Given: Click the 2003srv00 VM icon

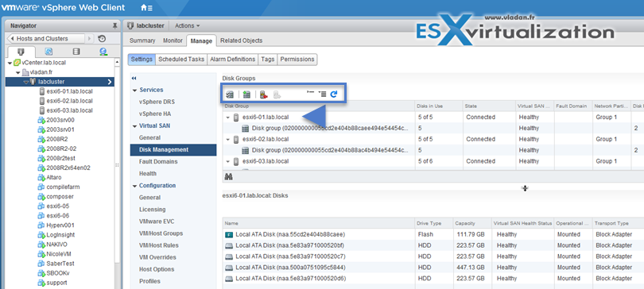Looking at the screenshot, I should click(41, 120).
